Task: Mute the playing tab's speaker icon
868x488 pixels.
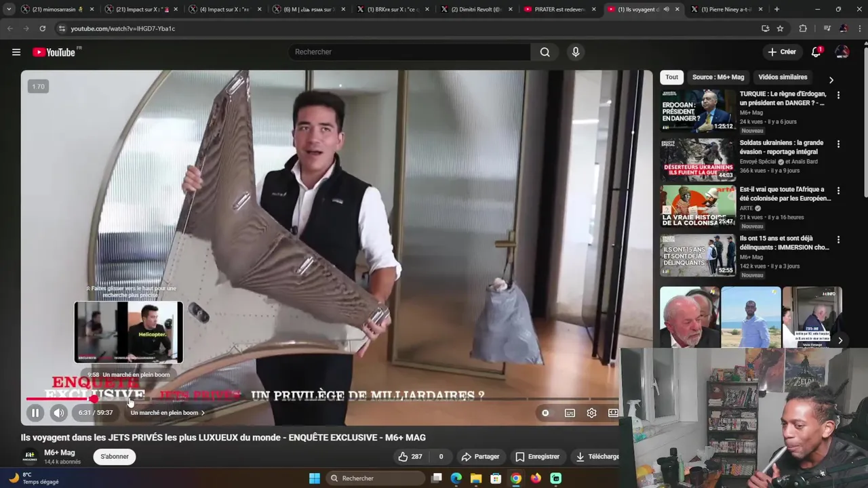Action: pos(666,9)
